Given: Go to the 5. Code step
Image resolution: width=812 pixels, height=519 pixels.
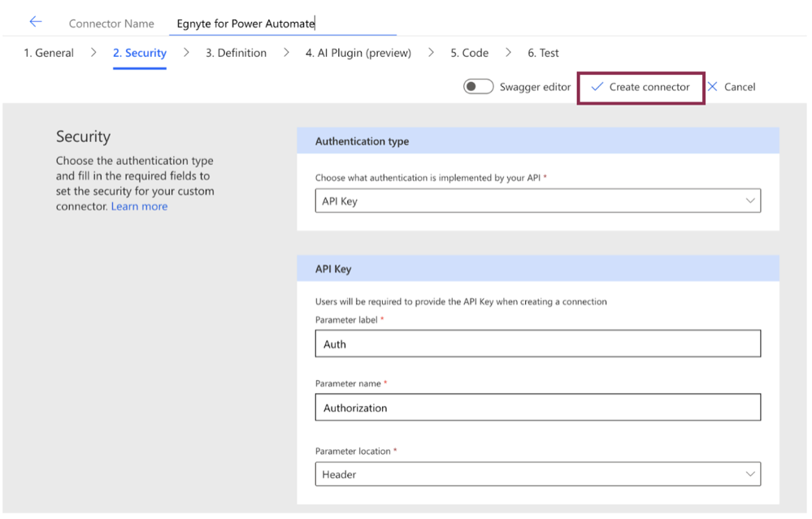Looking at the screenshot, I should 470,53.
